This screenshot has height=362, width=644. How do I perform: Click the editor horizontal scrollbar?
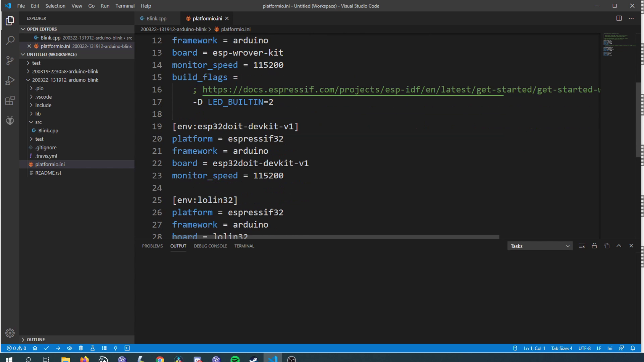pyautogui.click(x=335, y=237)
